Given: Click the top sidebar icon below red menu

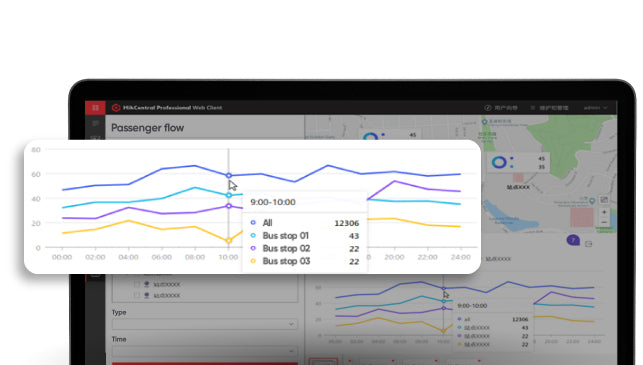Looking at the screenshot, I should pos(95,123).
